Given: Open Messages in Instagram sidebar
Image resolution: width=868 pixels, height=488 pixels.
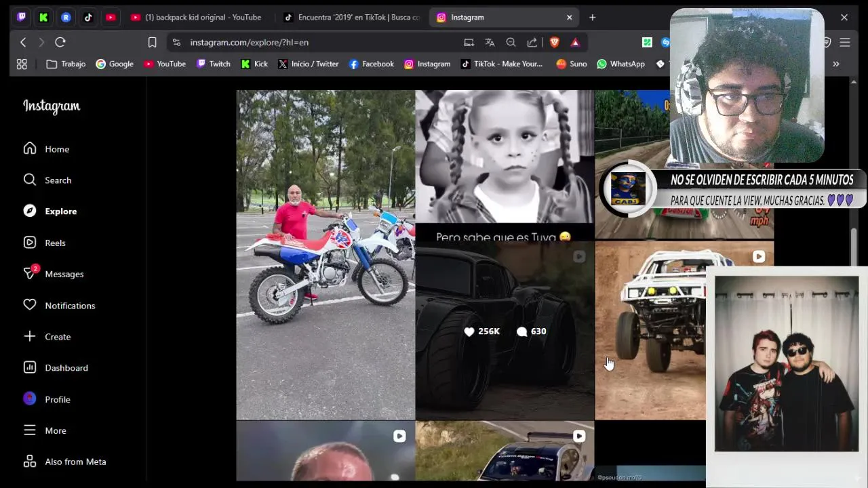Looking at the screenshot, I should 53,274.
